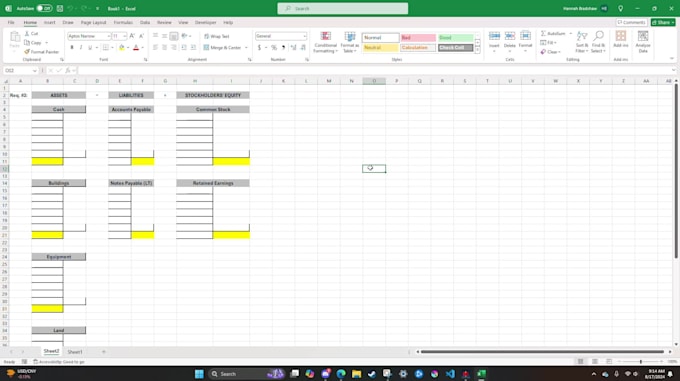Toggle the Bottom Align button
Viewport: 680px width, 381px height.
[173, 36]
